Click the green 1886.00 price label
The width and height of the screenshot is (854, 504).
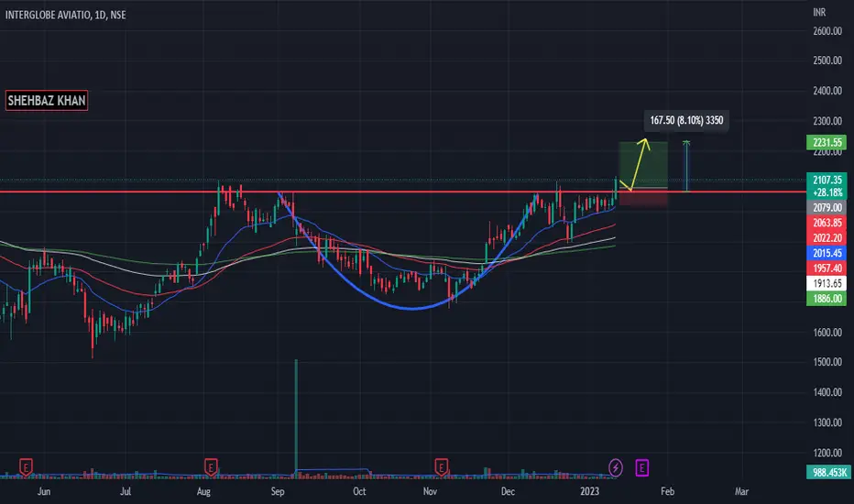point(827,299)
